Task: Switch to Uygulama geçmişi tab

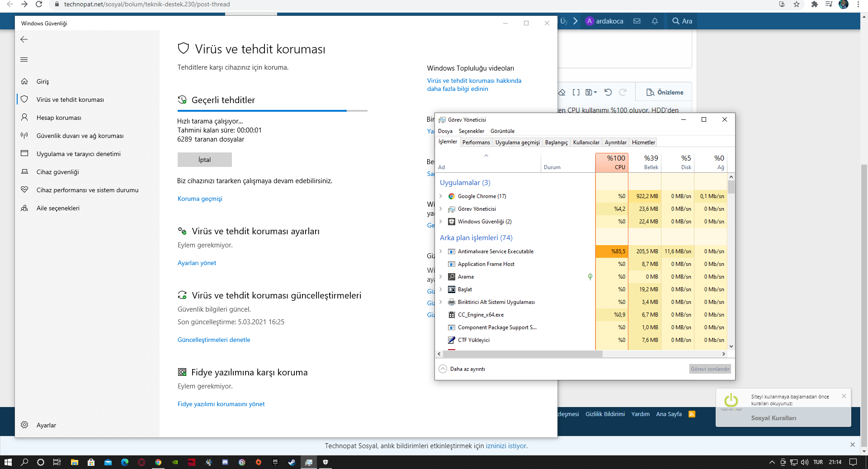Action: pos(518,142)
